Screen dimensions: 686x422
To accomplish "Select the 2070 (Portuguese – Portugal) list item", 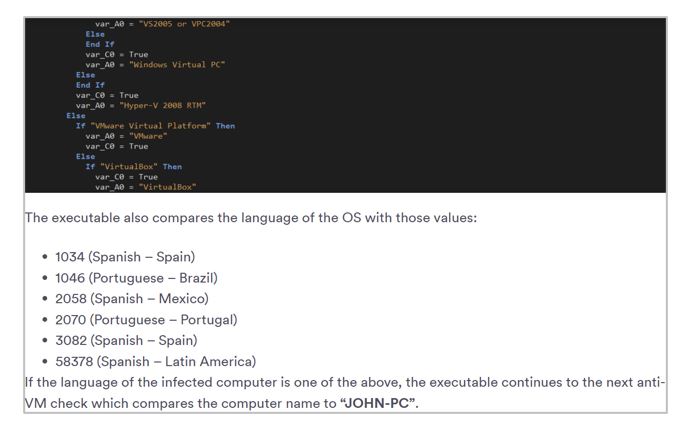I will [146, 320].
